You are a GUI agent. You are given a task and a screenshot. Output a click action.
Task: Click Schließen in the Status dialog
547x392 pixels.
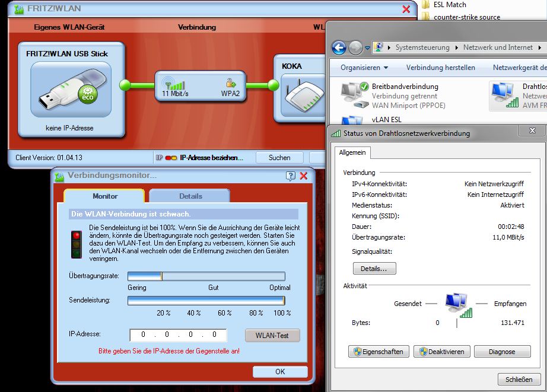coord(519,380)
